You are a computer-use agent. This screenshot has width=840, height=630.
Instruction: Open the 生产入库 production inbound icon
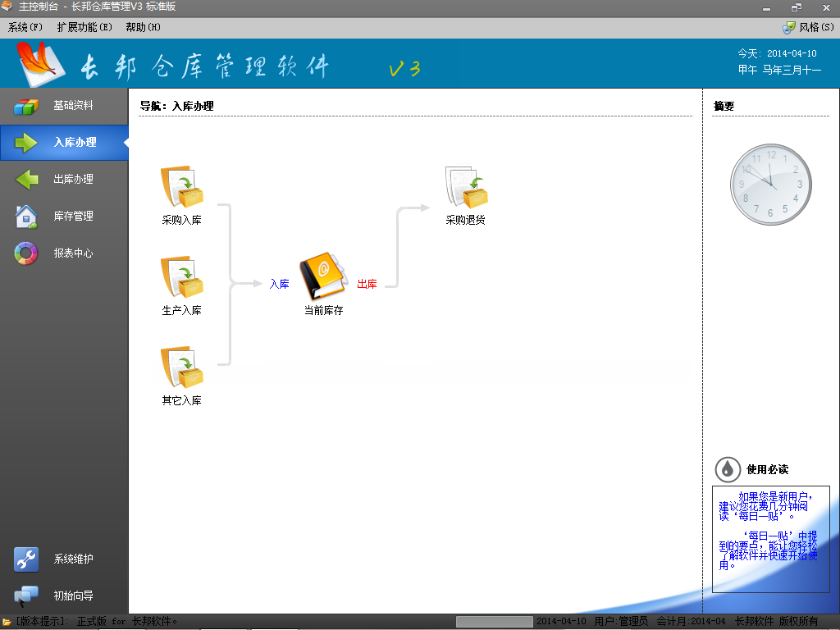coord(181,277)
